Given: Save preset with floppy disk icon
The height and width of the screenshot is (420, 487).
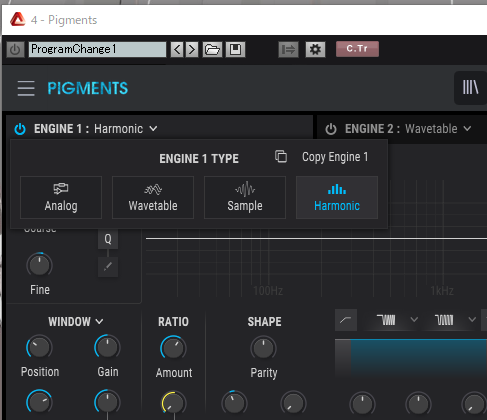Looking at the screenshot, I should 235,50.
